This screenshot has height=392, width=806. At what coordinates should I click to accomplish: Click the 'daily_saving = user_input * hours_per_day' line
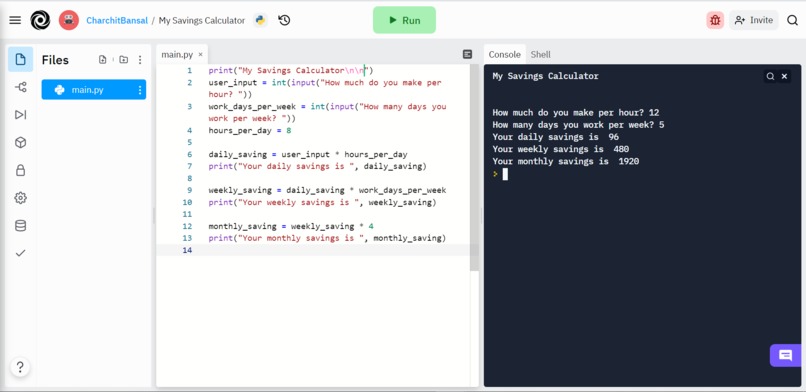[308, 155]
